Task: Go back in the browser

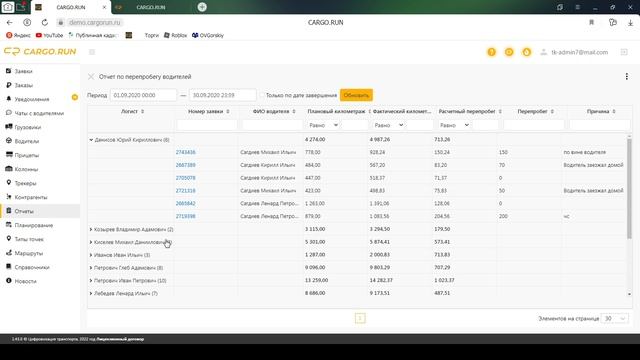Action: click(9, 22)
